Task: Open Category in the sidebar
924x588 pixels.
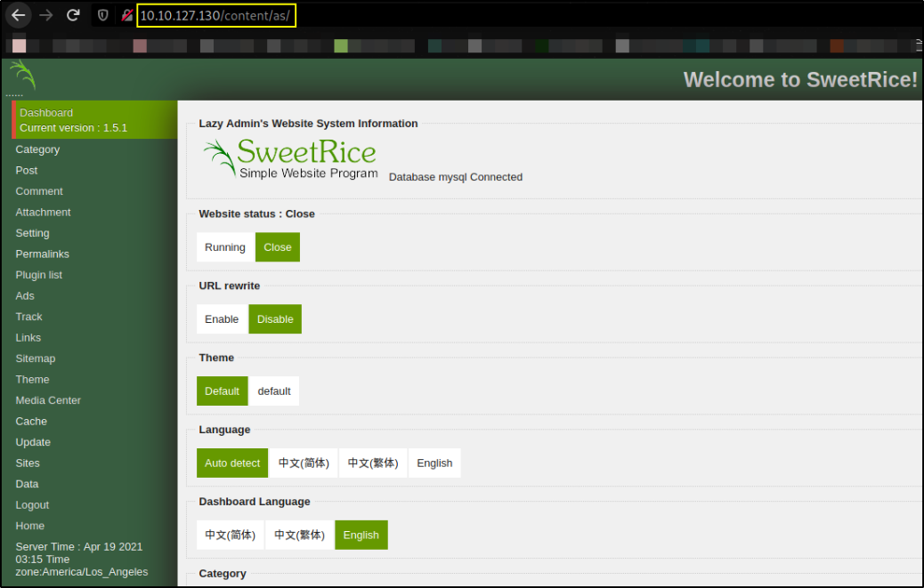Action: point(37,149)
